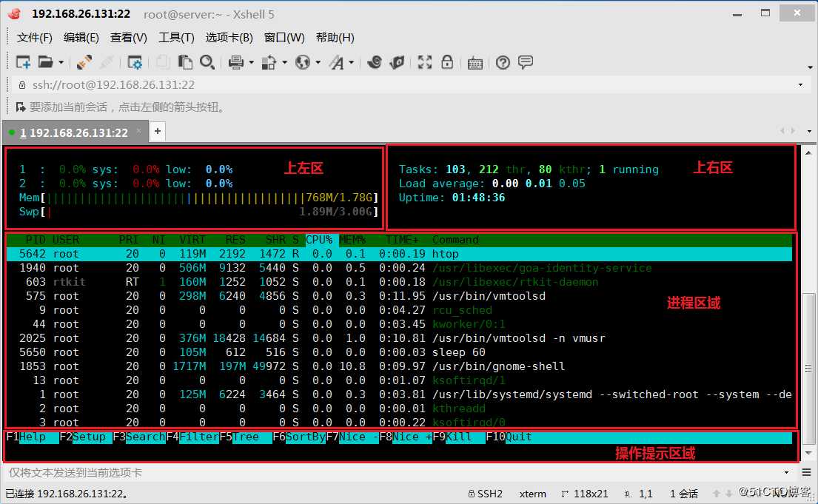Click the MEM% column header in htop
Image resolution: width=818 pixels, height=504 pixels.
click(352, 240)
